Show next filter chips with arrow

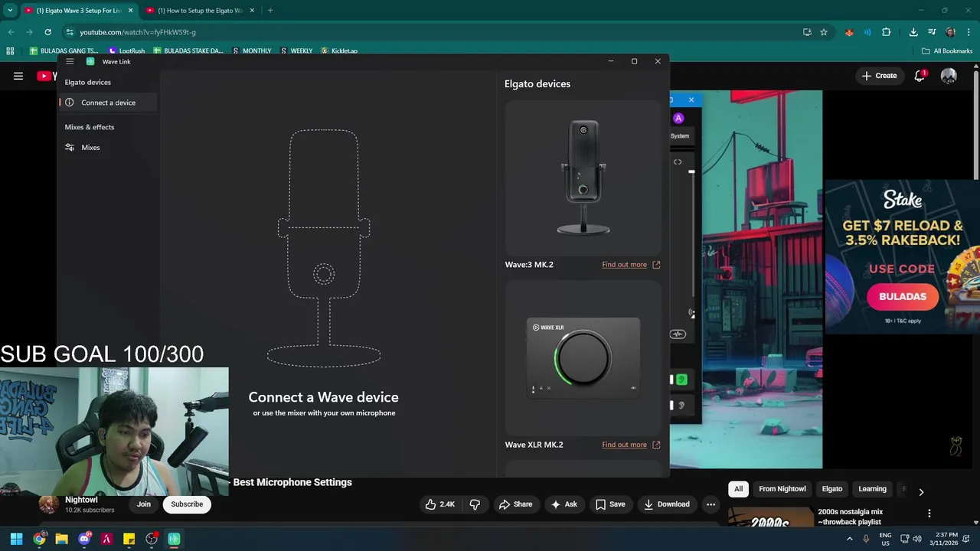coord(921,492)
